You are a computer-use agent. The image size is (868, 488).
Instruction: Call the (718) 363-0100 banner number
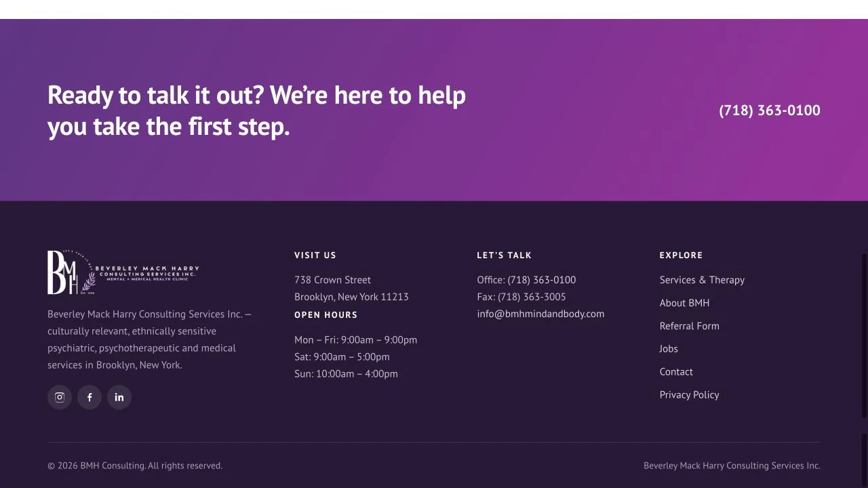(x=770, y=110)
